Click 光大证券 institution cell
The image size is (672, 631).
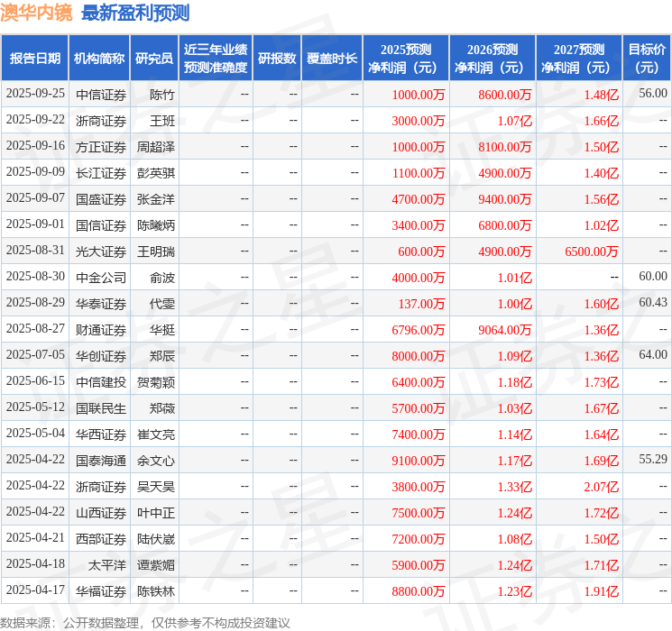click(x=101, y=251)
